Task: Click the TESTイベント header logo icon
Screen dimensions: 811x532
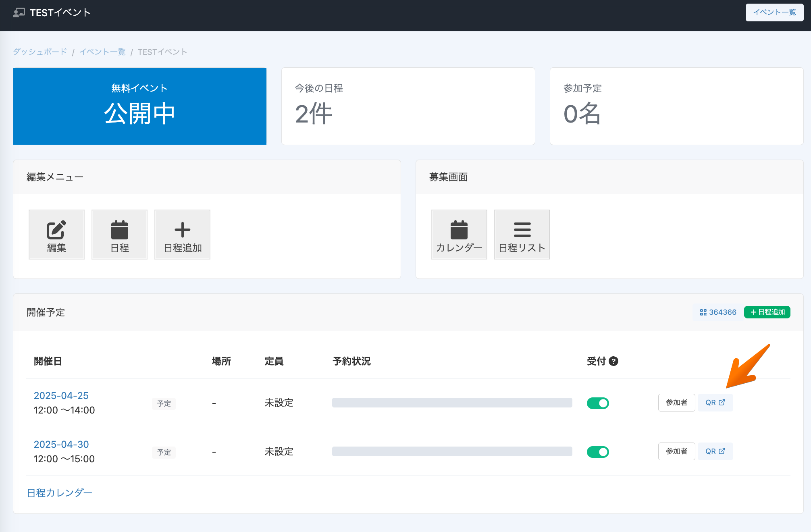Action: 19,12
